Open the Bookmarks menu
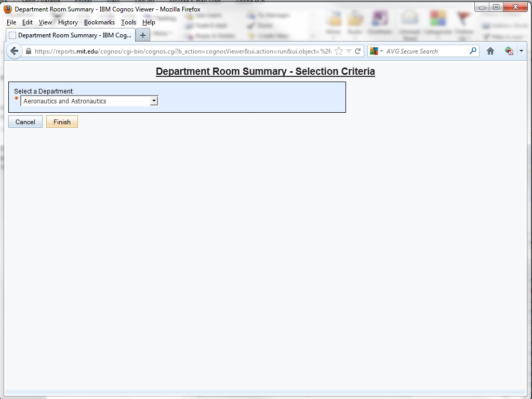Screen dimensions: 532x399 click(99, 22)
